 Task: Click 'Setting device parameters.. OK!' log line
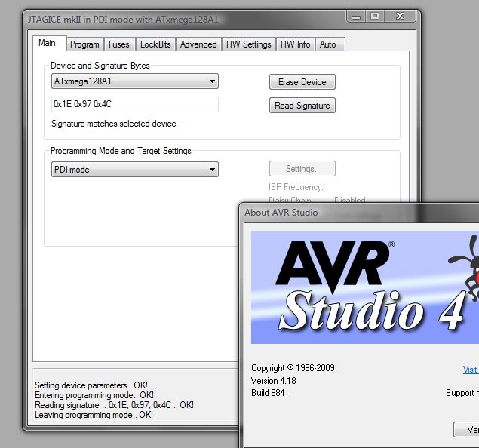pos(91,385)
